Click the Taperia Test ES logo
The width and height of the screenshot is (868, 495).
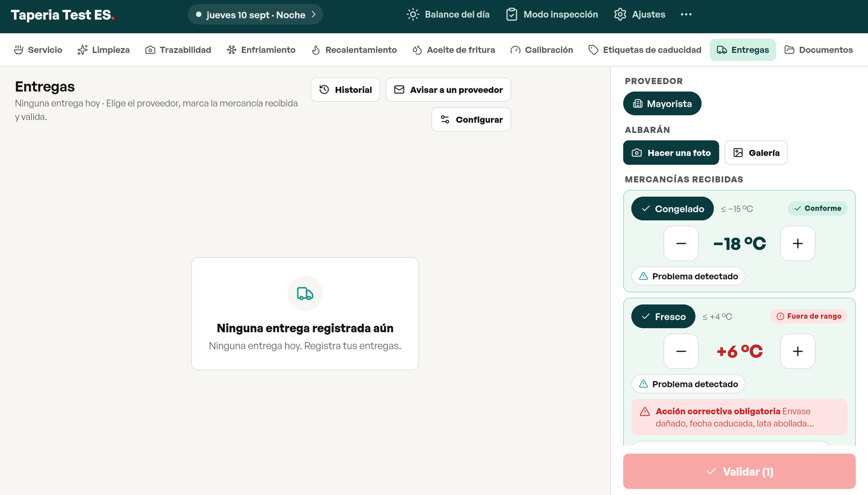point(62,15)
